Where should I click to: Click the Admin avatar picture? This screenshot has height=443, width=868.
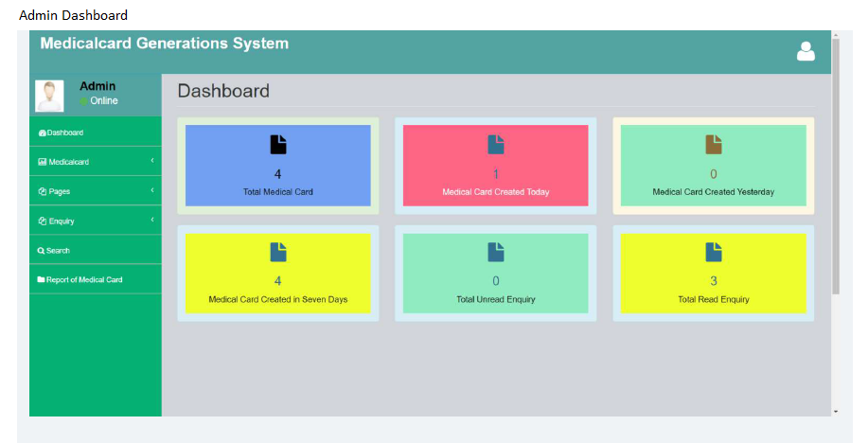49,96
